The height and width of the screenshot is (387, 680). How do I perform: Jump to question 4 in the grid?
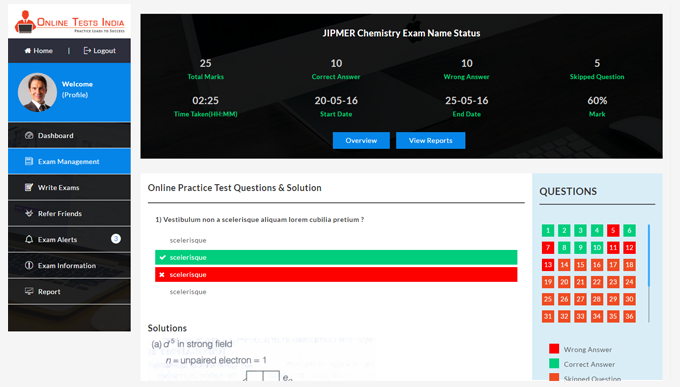pos(597,230)
